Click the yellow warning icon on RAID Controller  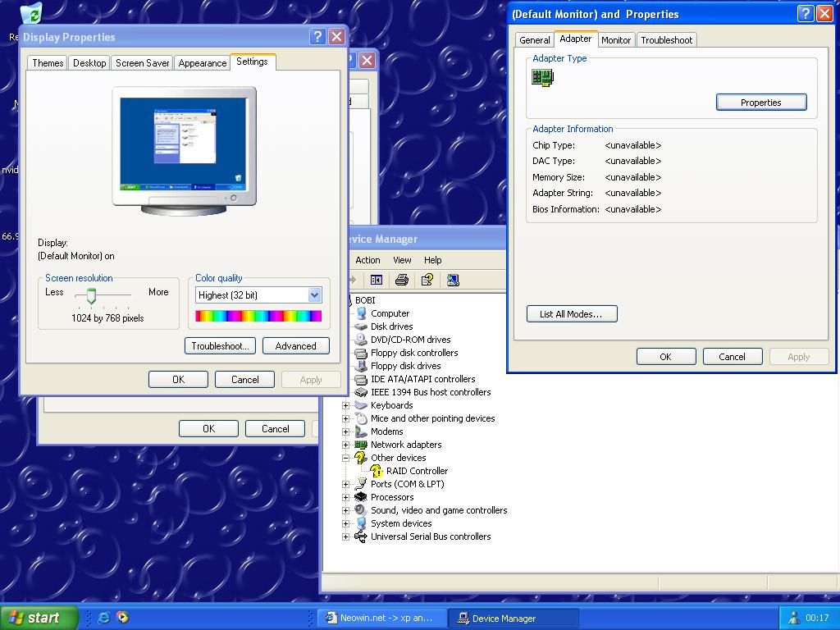(x=376, y=471)
